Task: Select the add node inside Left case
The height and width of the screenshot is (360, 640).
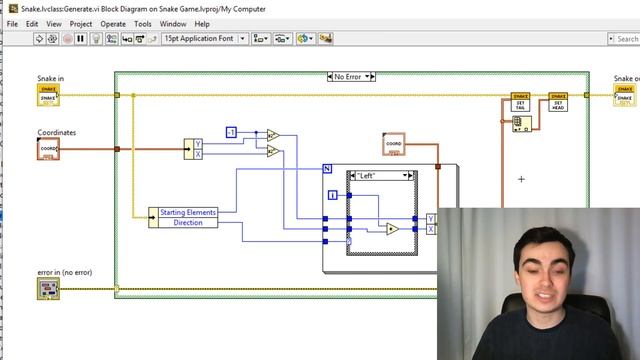Action: pos(392,229)
